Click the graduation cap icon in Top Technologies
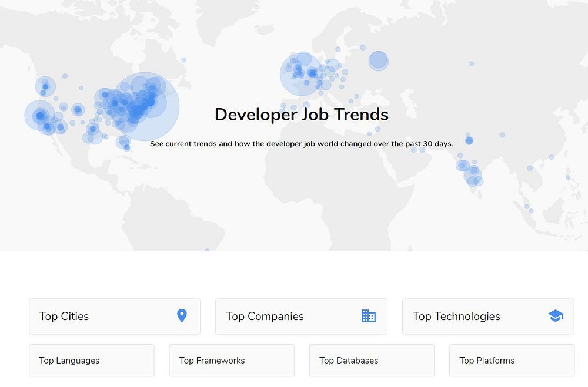588x387 pixels. [x=556, y=316]
